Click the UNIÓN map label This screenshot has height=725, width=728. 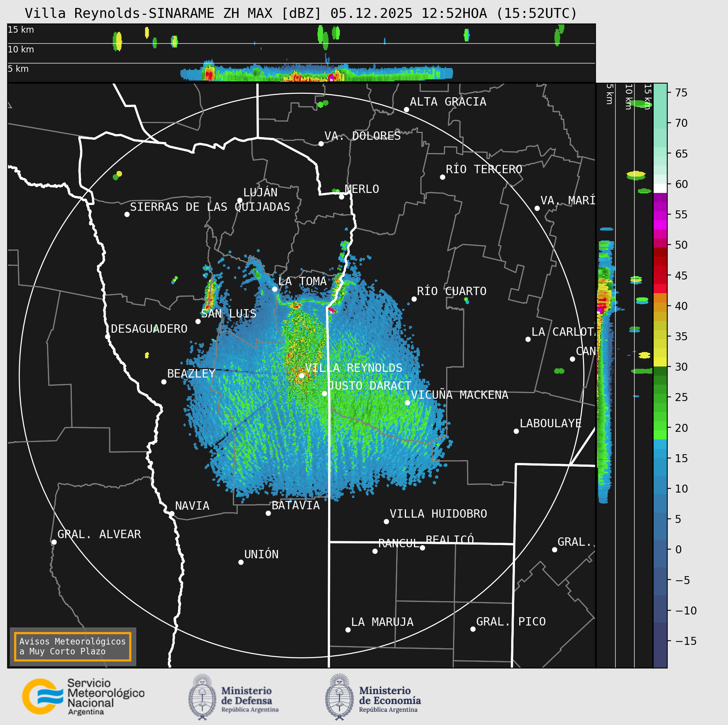(261, 554)
